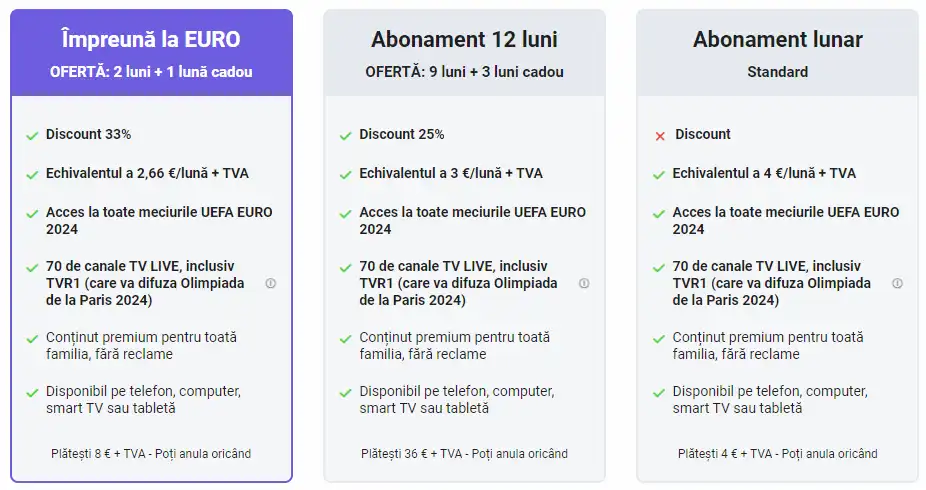The height and width of the screenshot is (490, 926).
Task: Select the Abonament 12 luni plan header
Action: pyautogui.click(x=464, y=40)
